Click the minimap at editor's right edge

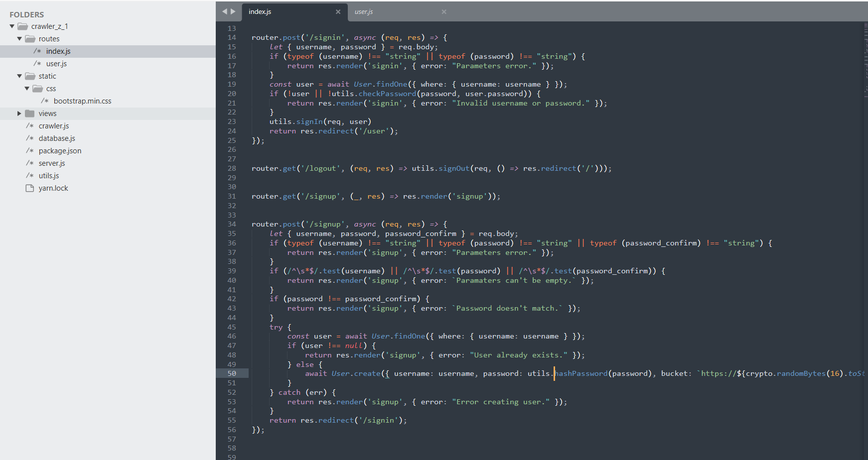click(866, 60)
